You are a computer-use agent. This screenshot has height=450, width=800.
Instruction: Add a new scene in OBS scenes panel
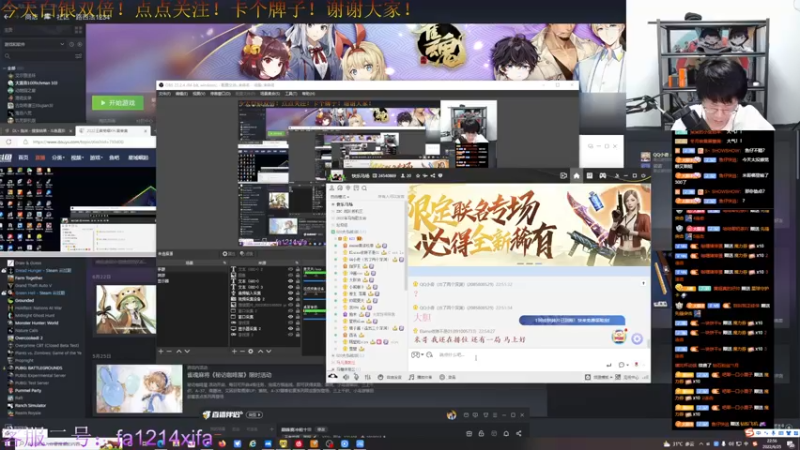pos(161,352)
